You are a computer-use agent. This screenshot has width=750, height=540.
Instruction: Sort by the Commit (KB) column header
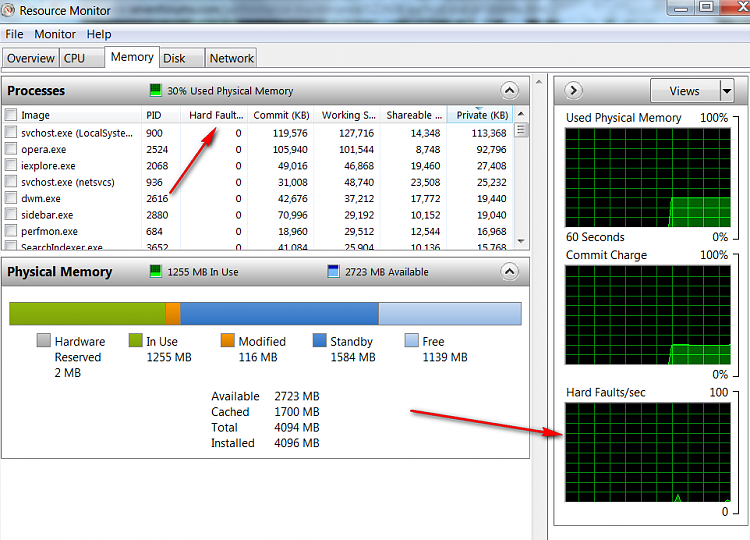[281, 115]
